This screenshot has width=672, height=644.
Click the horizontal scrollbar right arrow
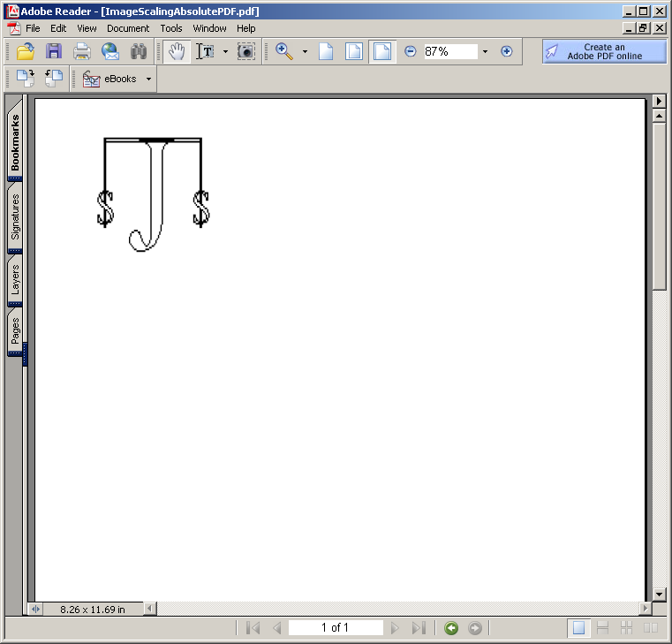pos(645,609)
